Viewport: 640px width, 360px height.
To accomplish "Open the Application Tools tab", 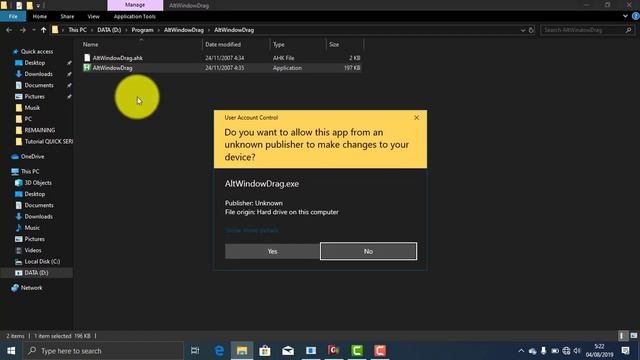I will (x=135, y=16).
